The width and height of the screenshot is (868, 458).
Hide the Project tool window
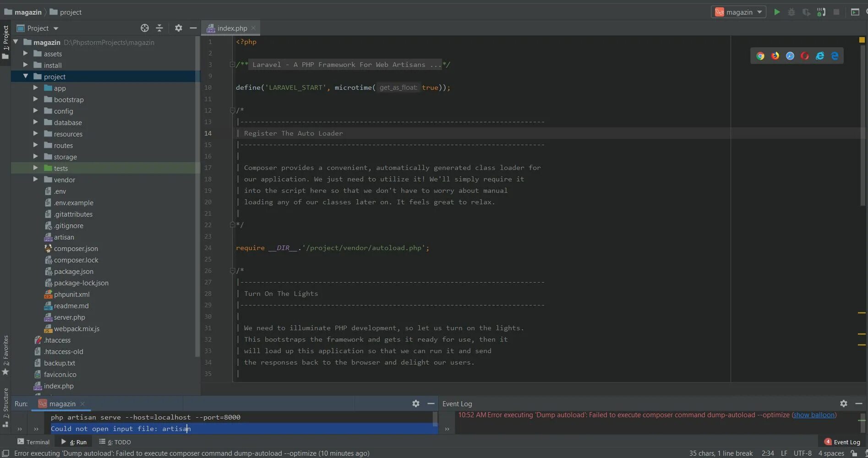[193, 28]
